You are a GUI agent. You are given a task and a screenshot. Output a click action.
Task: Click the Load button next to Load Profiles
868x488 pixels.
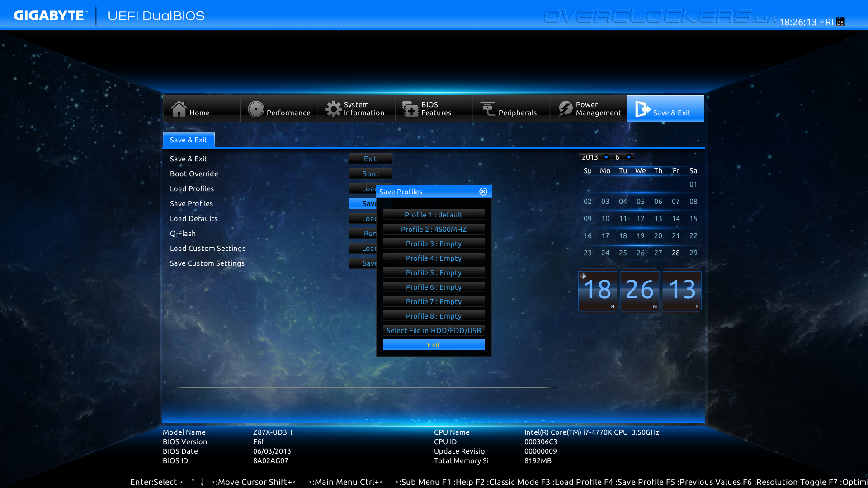coord(363,189)
